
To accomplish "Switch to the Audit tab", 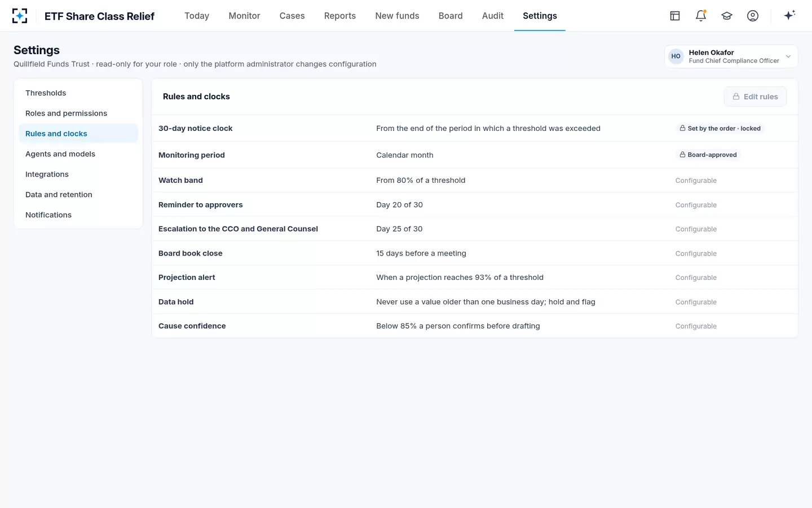I will click(x=493, y=16).
